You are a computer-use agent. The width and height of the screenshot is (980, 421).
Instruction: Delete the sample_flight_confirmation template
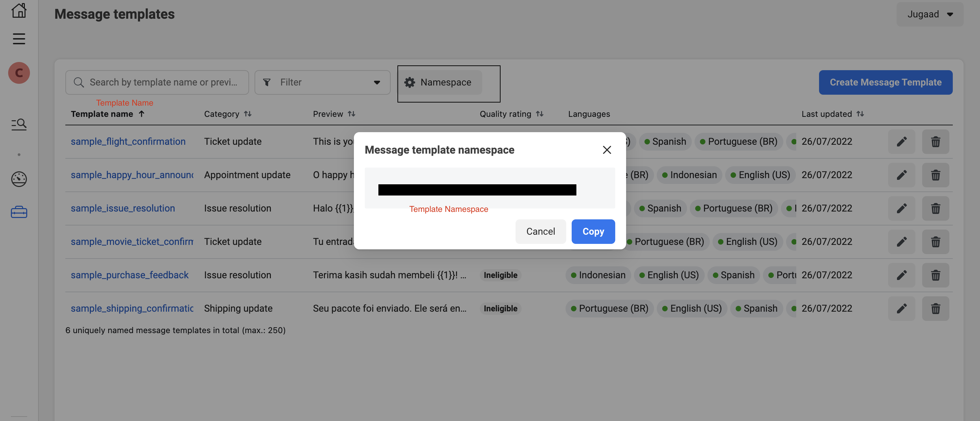935,142
